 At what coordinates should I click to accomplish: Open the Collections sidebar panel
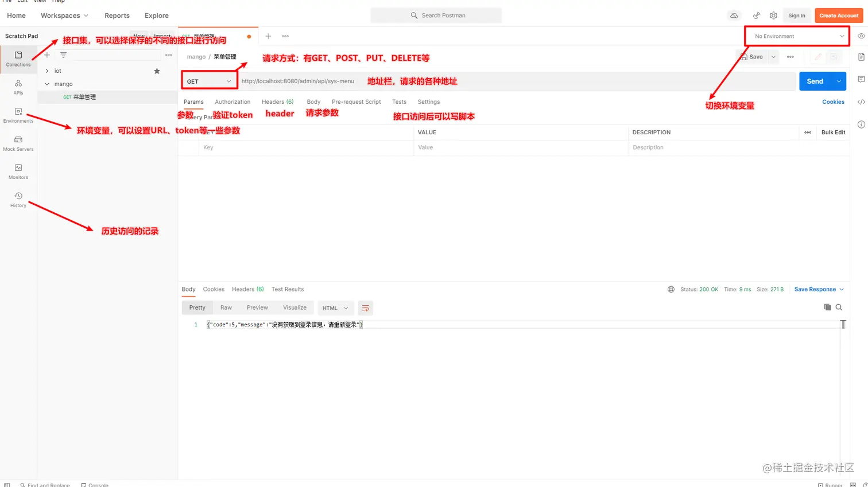pos(18,59)
